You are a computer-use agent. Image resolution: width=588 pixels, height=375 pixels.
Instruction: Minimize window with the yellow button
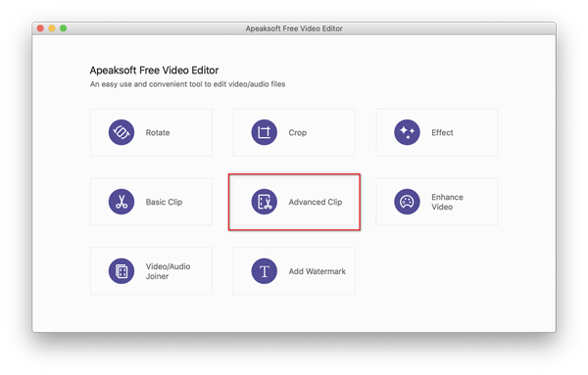coord(52,28)
